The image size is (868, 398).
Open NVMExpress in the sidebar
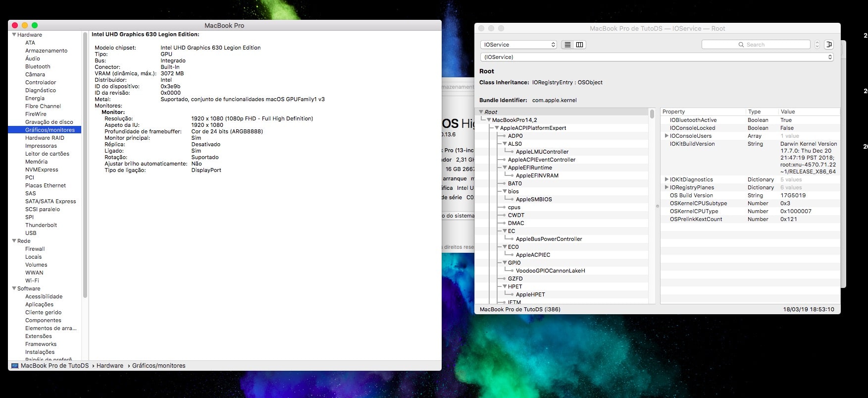(42, 170)
